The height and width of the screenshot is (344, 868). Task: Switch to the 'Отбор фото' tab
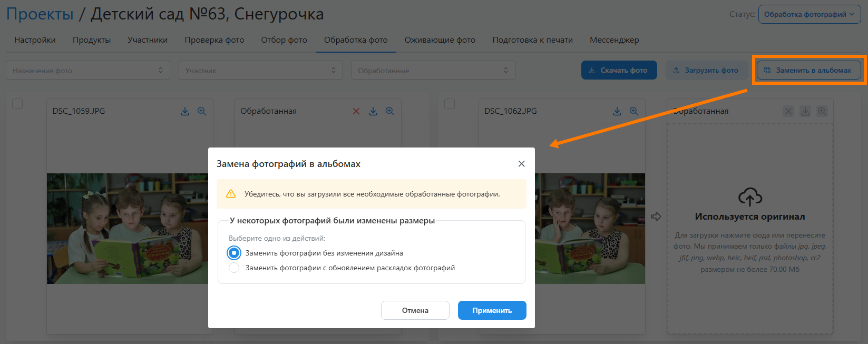(284, 40)
